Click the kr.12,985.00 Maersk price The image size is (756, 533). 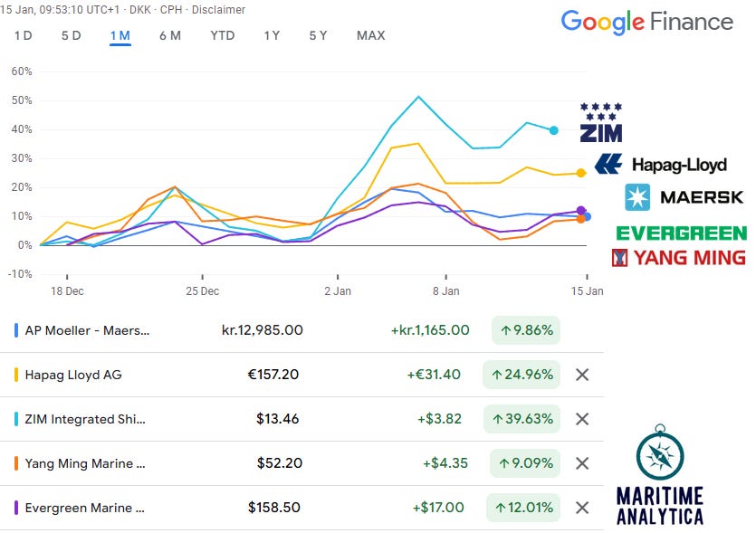pos(263,330)
